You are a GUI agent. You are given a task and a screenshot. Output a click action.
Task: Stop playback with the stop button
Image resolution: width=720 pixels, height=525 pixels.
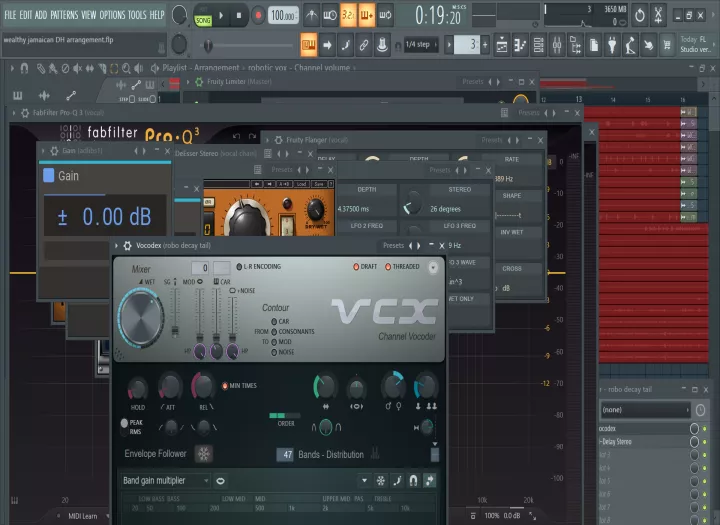[239, 15]
